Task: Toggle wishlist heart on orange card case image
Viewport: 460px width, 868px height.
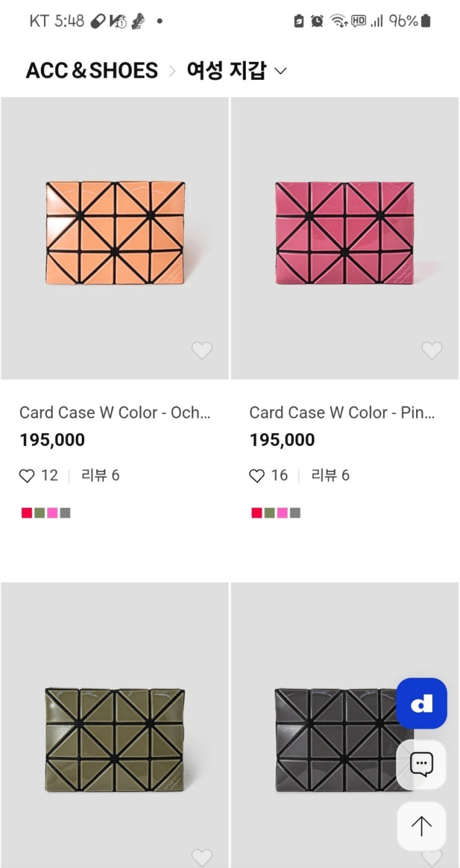Action: [x=202, y=351]
